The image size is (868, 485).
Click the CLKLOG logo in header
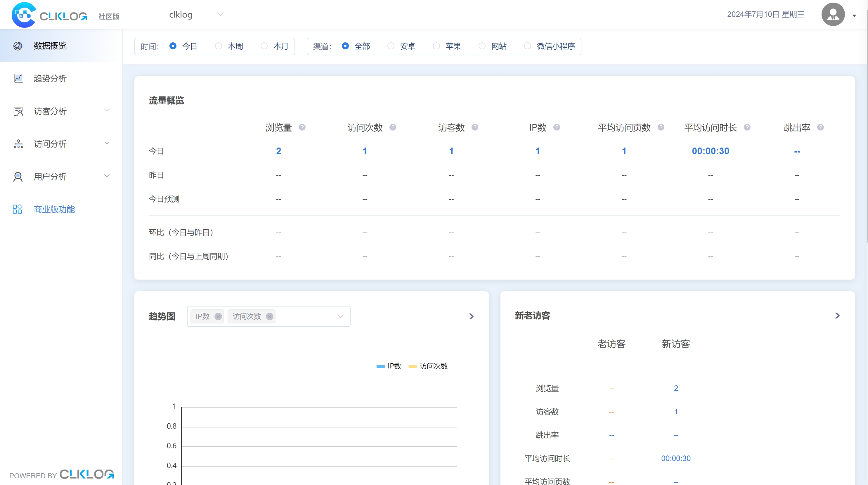click(x=49, y=15)
